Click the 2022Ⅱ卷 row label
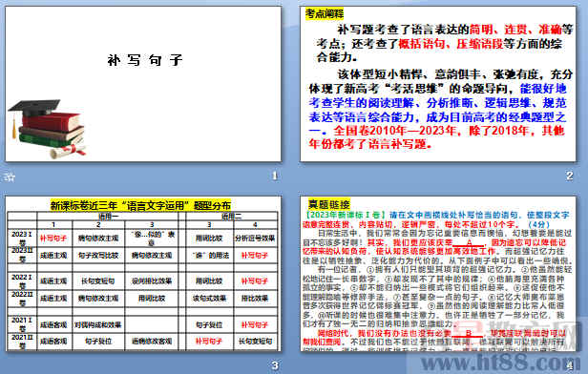588x374 pixels. click(x=22, y=299)
